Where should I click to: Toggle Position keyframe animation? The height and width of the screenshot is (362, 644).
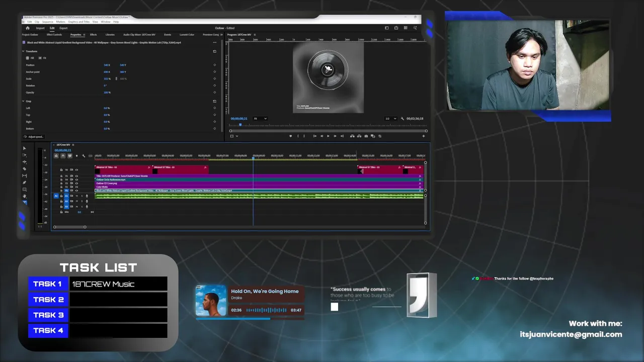(215, 65)
